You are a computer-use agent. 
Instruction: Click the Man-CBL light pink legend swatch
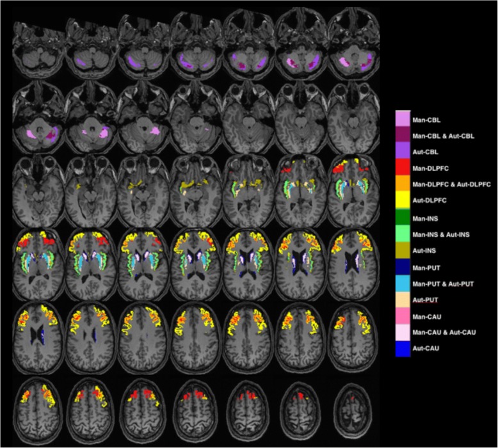point(403,119)
